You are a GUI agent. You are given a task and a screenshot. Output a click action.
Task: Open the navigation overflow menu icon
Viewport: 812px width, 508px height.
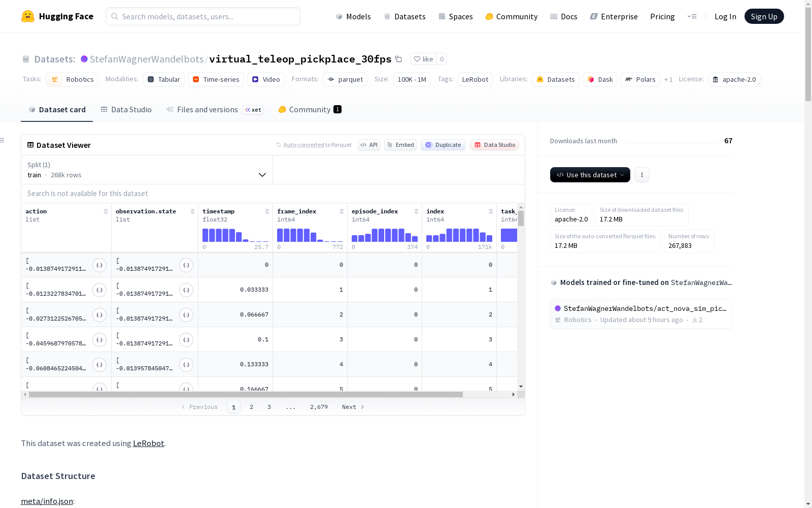coord(692,16)
